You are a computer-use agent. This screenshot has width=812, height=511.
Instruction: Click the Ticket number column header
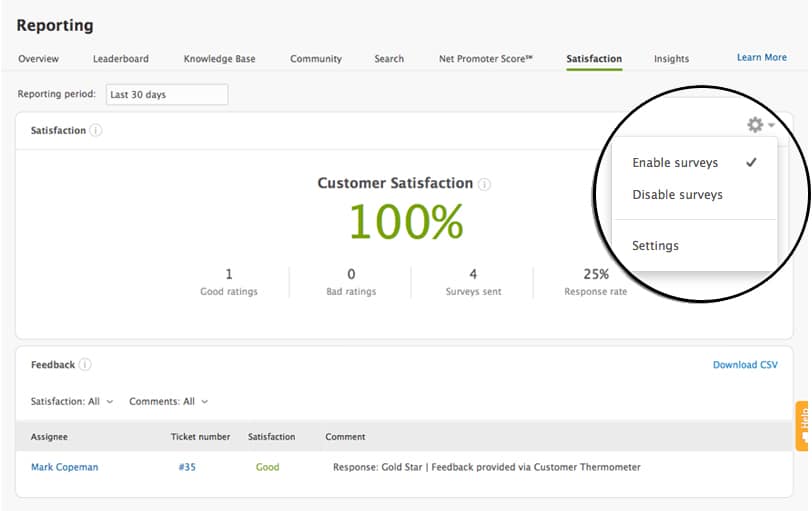[x=200, y=436]
